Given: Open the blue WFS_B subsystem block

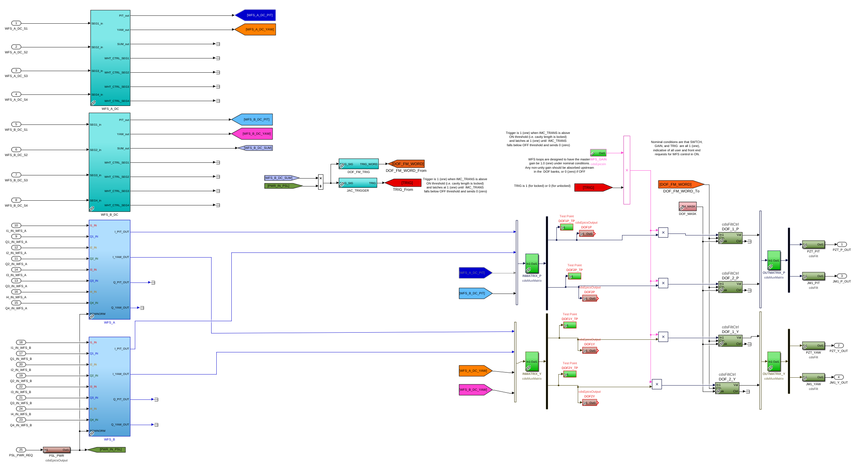Looking at the screenshot, I should point(110,386).
